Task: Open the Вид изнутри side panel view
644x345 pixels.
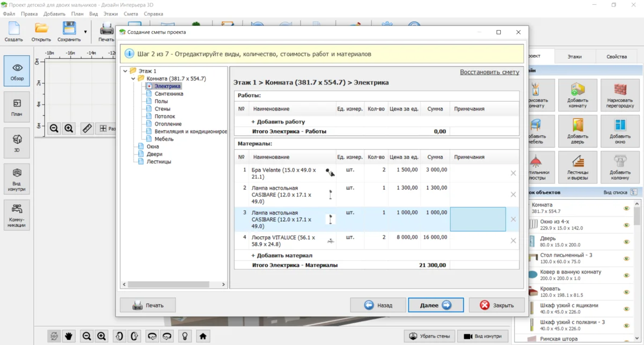Action: point(17,178)
